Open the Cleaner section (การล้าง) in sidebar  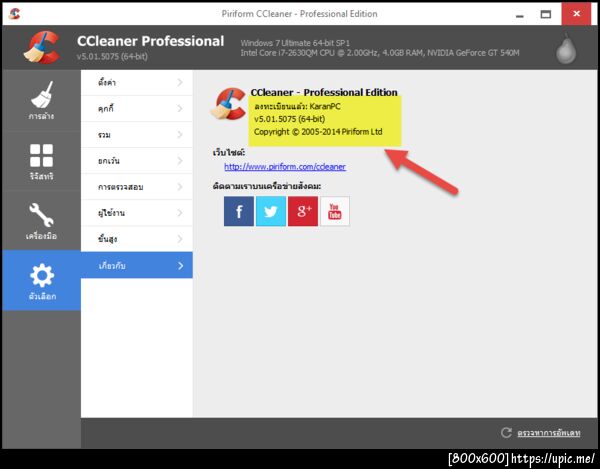[41, 100]
